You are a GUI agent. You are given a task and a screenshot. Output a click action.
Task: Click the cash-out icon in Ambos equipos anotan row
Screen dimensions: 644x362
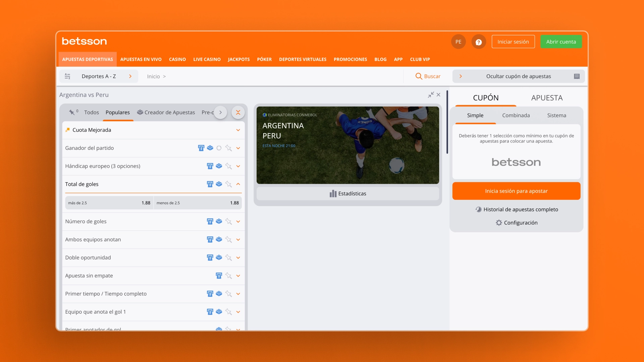click(x=210, y=239)
